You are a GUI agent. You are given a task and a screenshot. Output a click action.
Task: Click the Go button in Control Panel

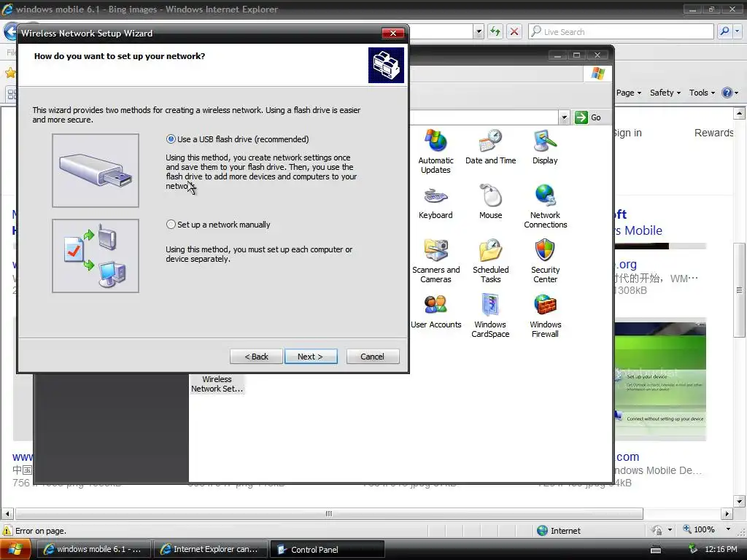tap(589, 117)
